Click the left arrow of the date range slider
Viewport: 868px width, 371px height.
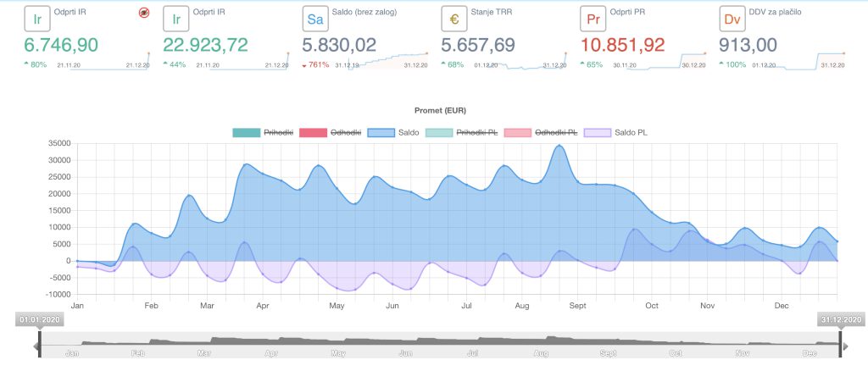coord(36,346)
